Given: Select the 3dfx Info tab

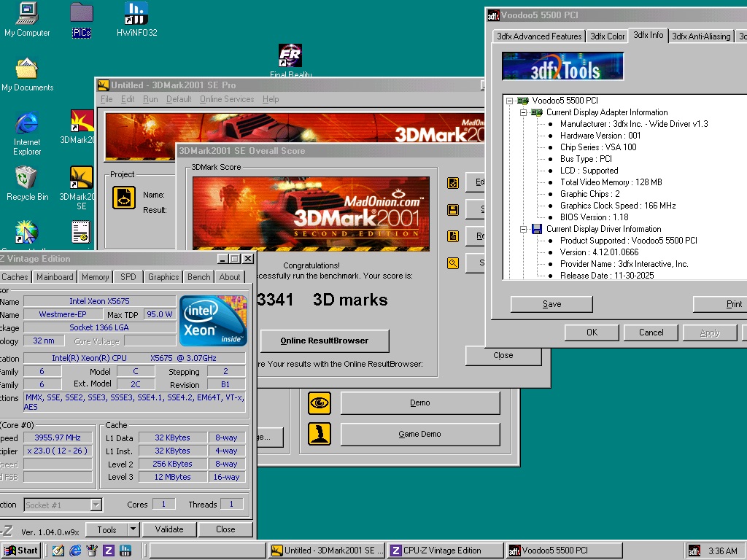Looking at the screenshot, I should pos(648,35).
